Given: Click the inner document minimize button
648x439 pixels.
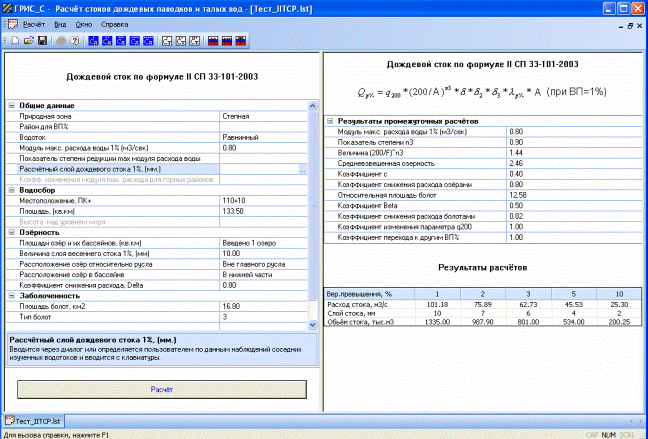Looking at the screenshot, I should pos(621,26).
